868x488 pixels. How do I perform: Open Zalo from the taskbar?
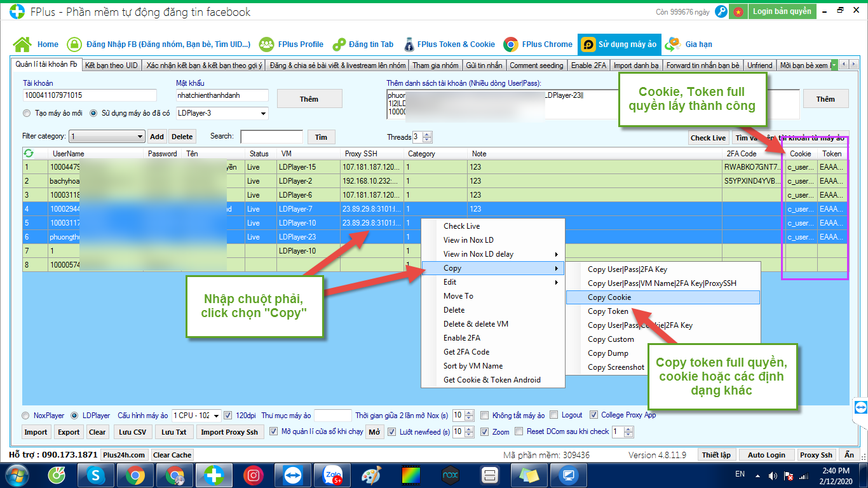(332, 475)
